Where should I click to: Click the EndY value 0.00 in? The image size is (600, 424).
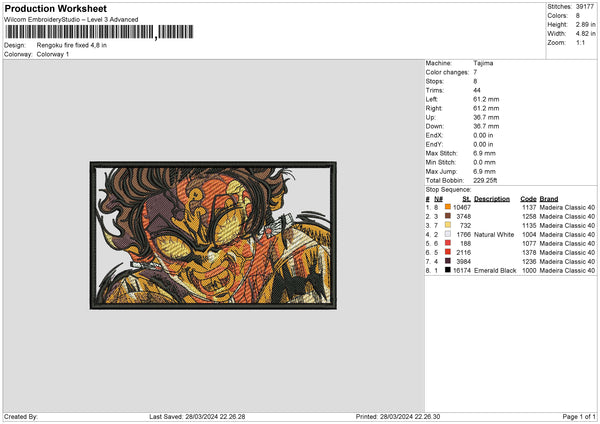click(x=483, y=144)
